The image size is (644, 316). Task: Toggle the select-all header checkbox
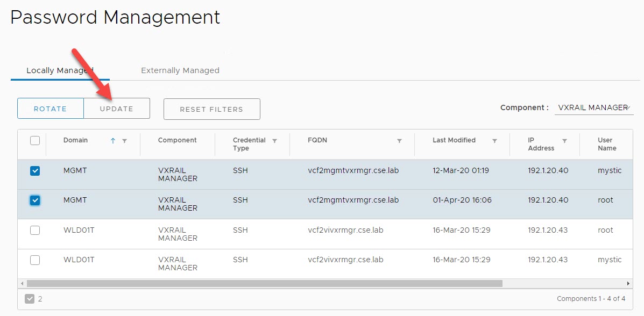(x=35, y=141)
